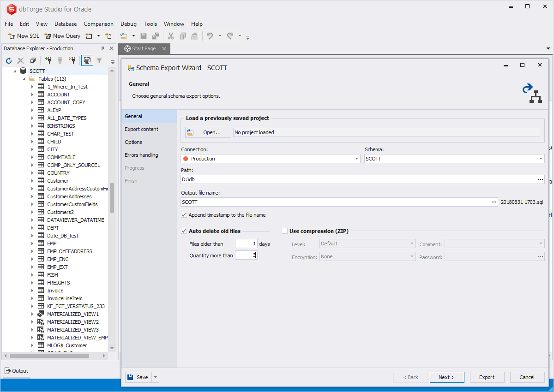Image resolution: width=554 pixels, height=392 pixels.
Task: Expand the EMP table node
Action: pyautogui.click(x=32, y=244)
